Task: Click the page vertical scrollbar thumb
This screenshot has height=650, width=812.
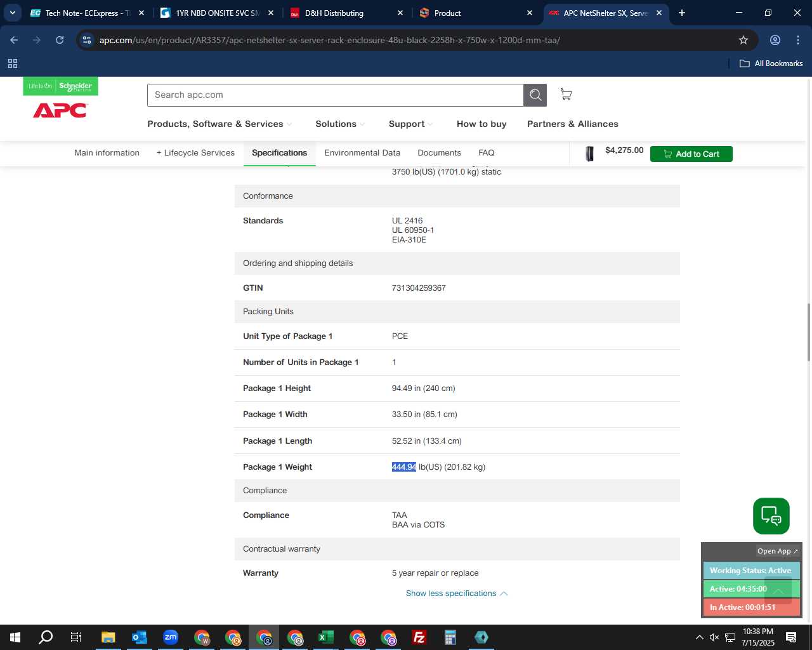Action: (x=808, y=332)
